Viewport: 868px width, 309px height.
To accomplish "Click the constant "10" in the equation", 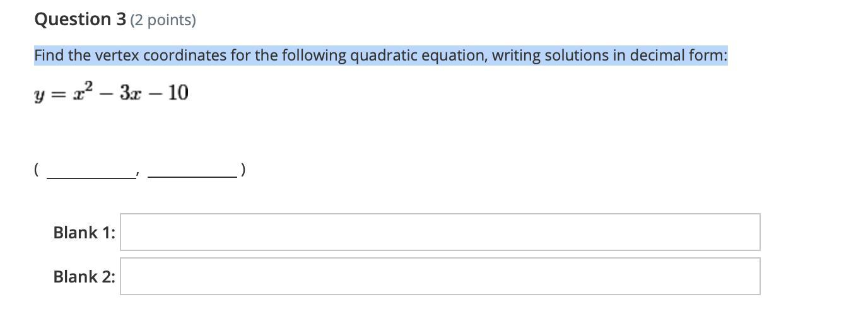I will point(179,93).
